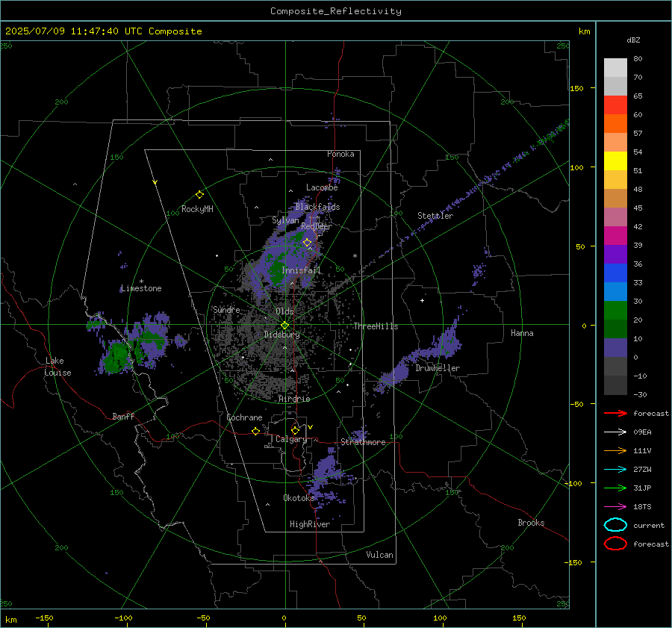Image resolution: width=672 pixels, height=628 pixels.
Task: Click the white plus marker west of Hanna
Action: pos(422,300)
